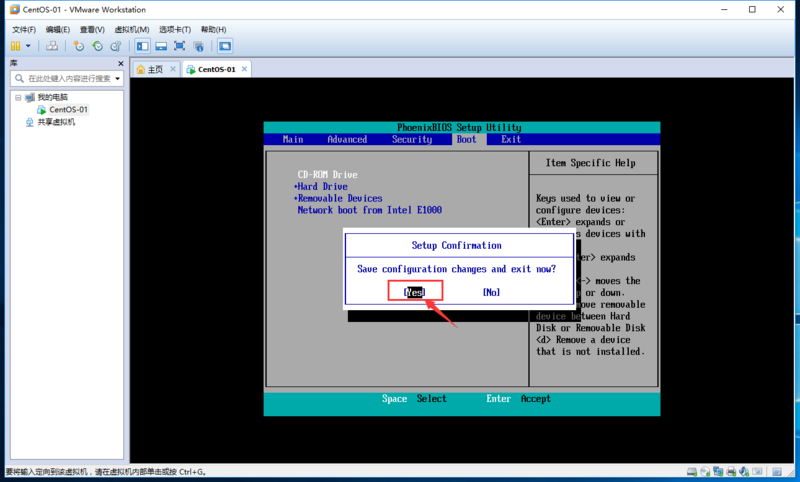Click the hard disk device status icon
Viewport: 800px width, 482px height.
692,472
